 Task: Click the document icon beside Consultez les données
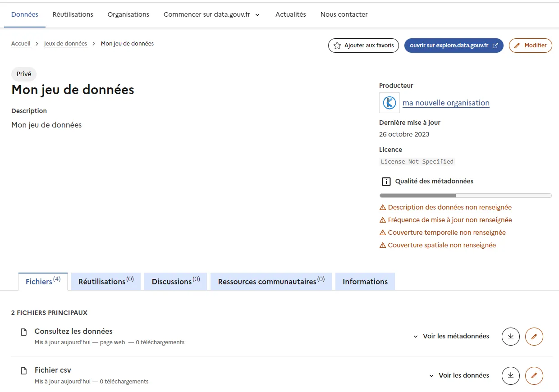(x=24, y=332)
